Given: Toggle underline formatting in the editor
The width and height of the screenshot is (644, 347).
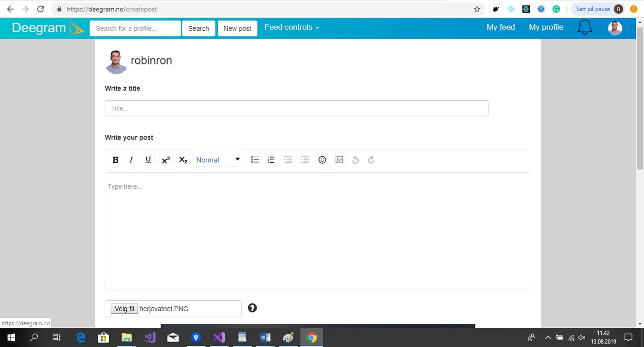Looking at the screenshot, I should point(148,160).
